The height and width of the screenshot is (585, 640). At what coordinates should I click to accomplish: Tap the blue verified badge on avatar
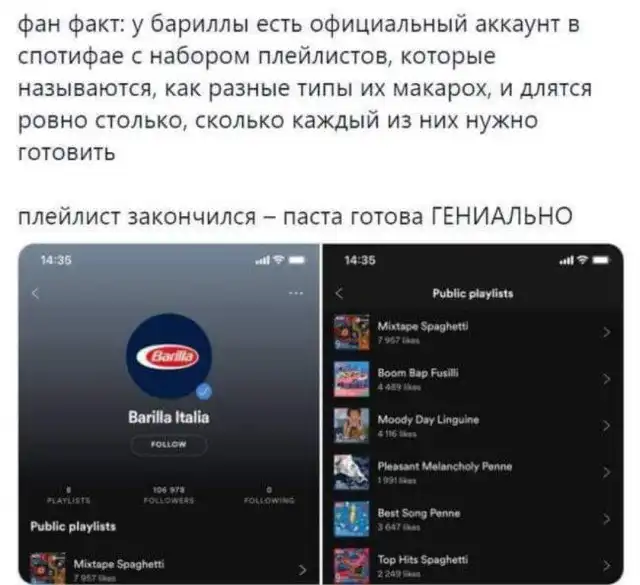pos(204,391)
